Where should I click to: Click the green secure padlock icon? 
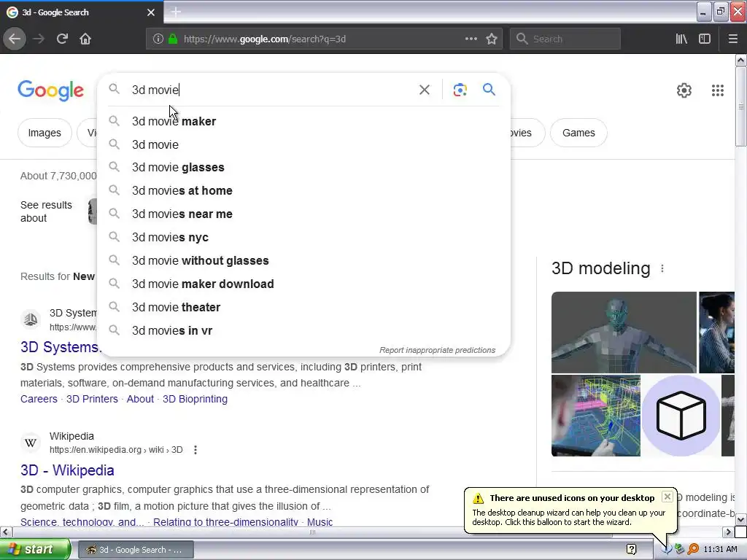coord(173,39)
